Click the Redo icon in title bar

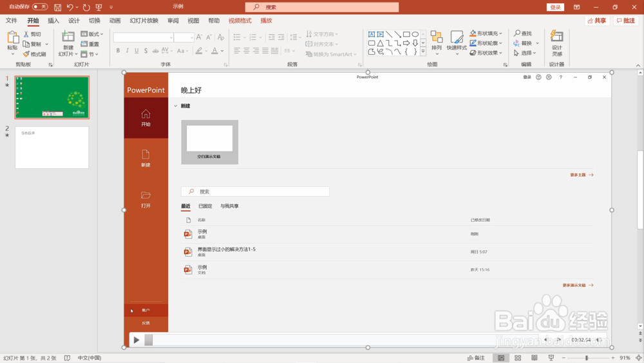86,7
